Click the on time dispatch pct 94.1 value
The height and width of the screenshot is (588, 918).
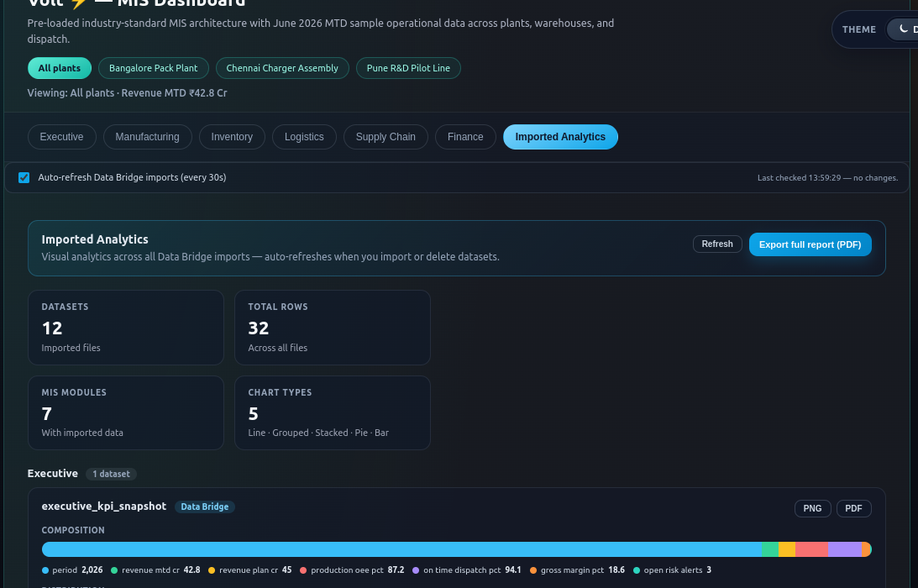(513, 570)
